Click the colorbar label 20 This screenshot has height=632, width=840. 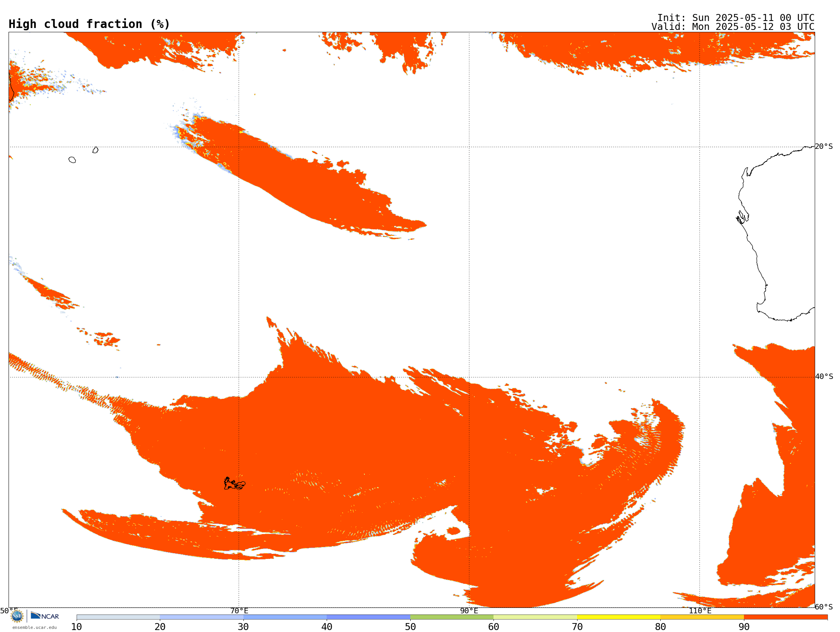[x=160, y=627]
